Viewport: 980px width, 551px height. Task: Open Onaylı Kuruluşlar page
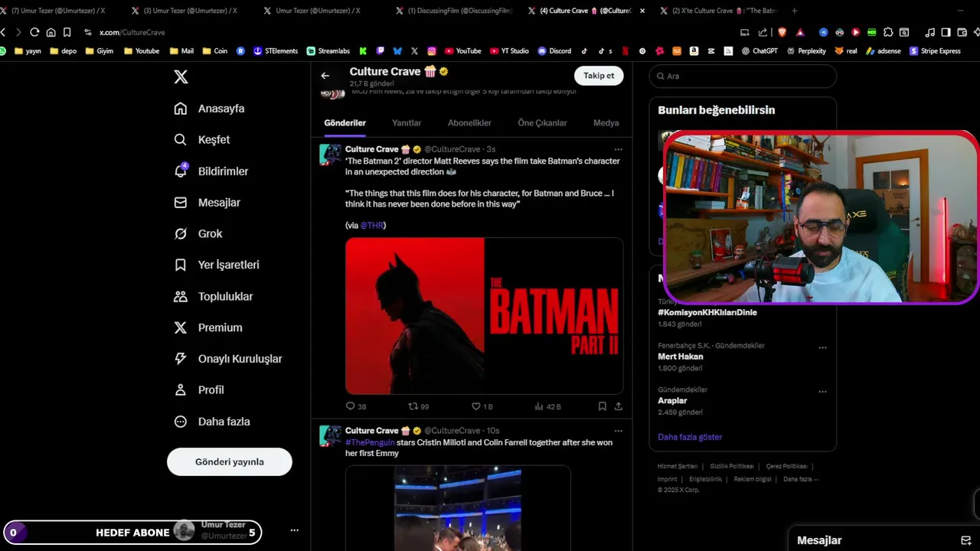click(x=228, y=359)
